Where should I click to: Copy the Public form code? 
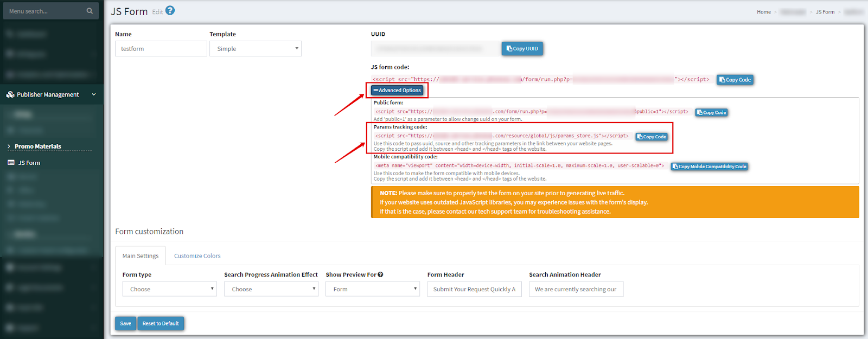coord(711,113)
